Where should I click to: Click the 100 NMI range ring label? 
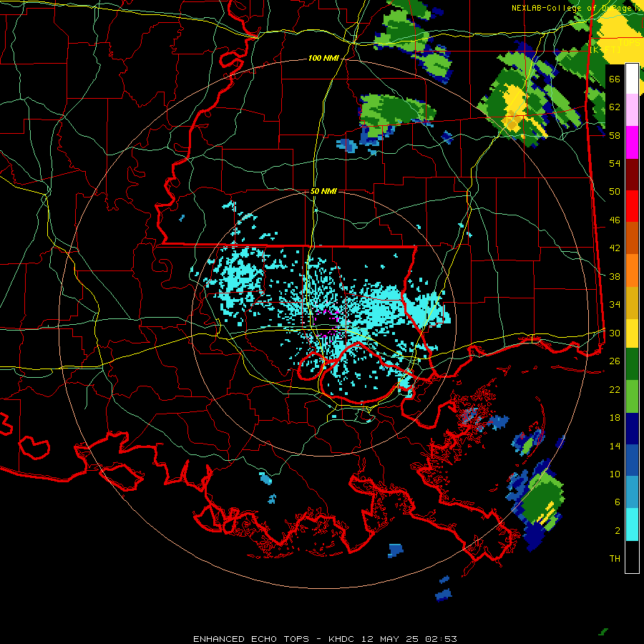point(323,59)
